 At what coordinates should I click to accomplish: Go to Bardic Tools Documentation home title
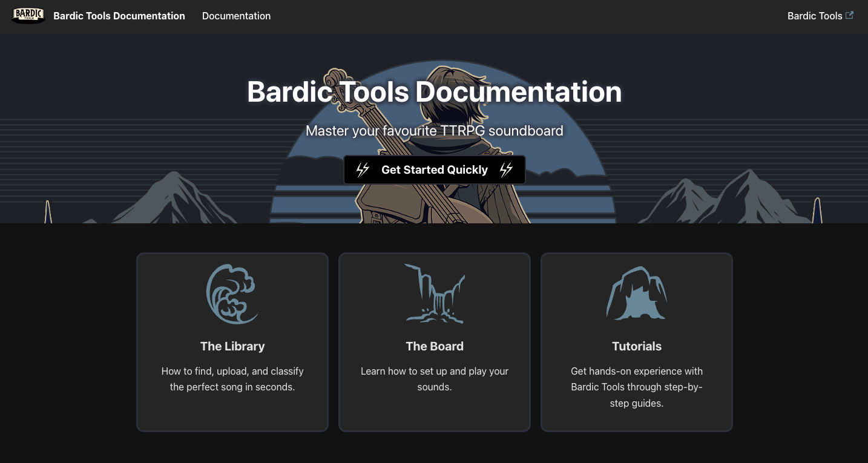point(119,16)
